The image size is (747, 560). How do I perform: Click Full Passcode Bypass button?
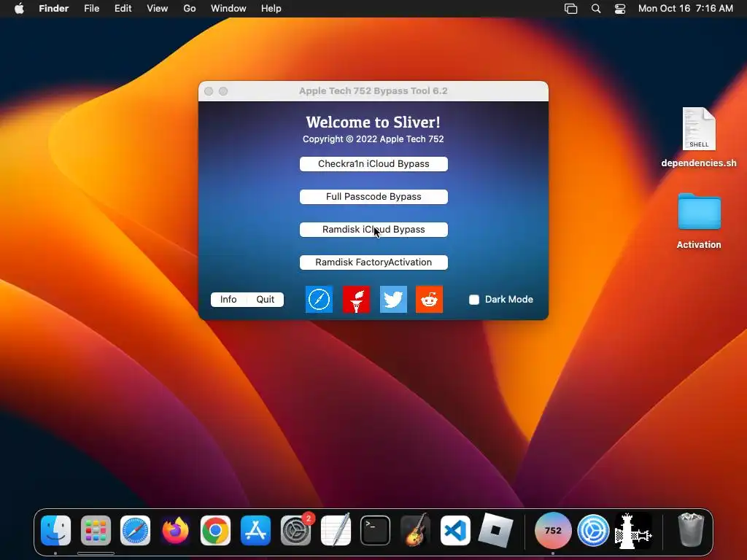[x=373, y=197]
